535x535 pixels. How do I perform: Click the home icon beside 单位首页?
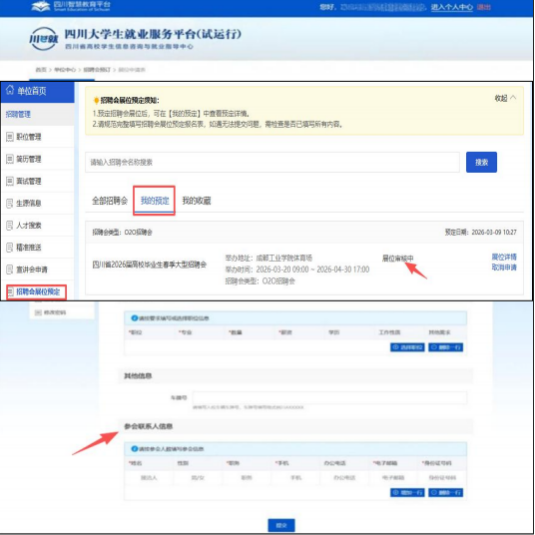10,90
